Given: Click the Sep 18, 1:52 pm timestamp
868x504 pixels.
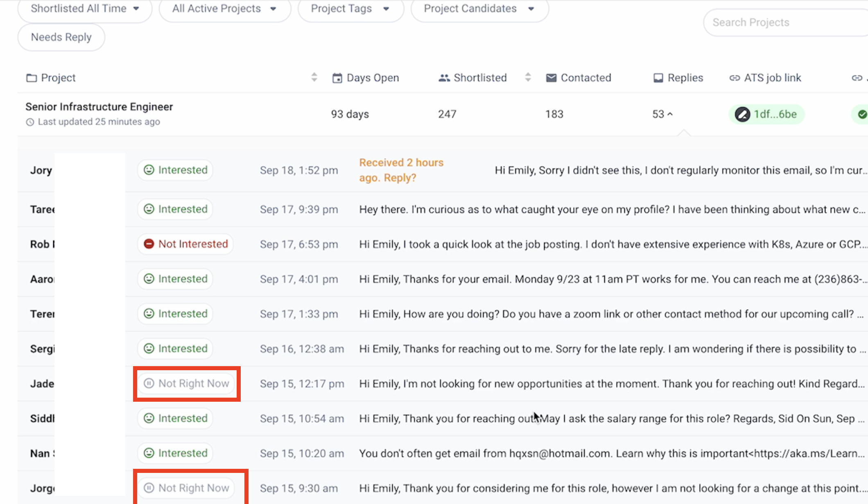Looking at the screenshot, I should (x=299, y=170).
